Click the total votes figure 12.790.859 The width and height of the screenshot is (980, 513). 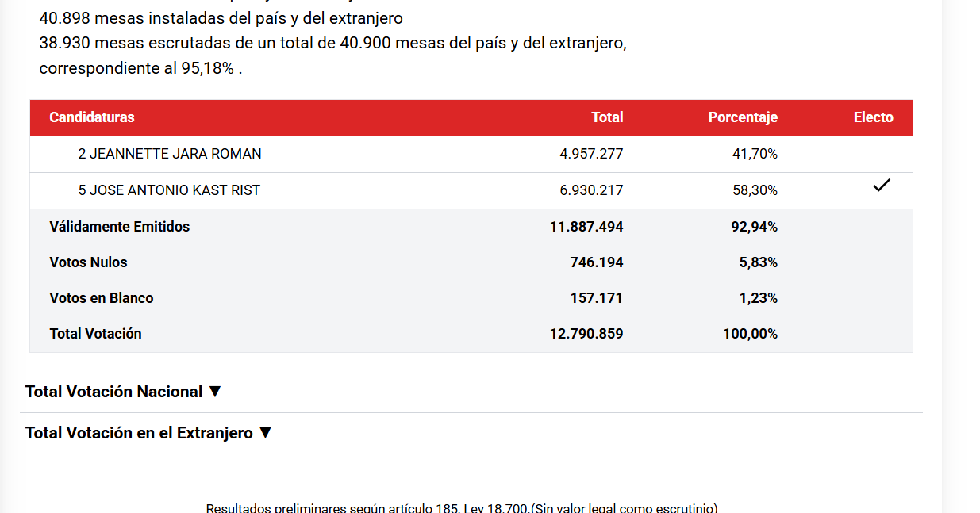tap(586, 334)
